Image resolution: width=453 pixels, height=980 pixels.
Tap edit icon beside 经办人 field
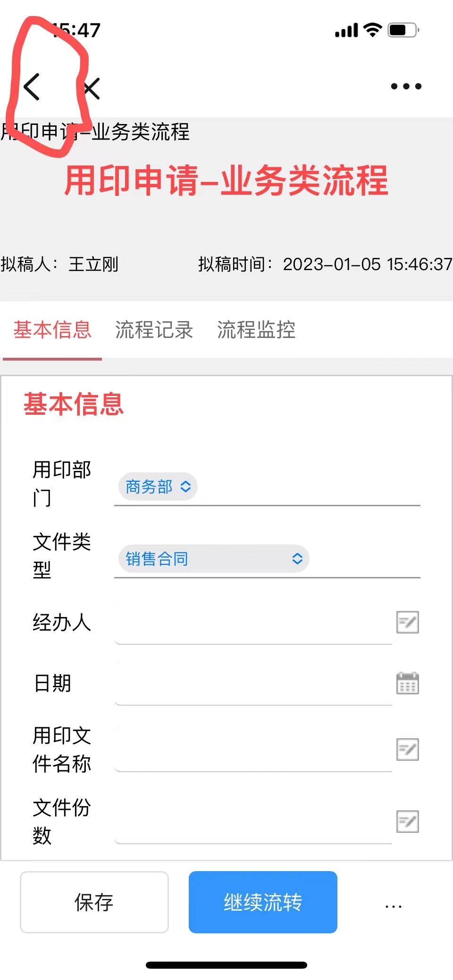click(407, 622)
